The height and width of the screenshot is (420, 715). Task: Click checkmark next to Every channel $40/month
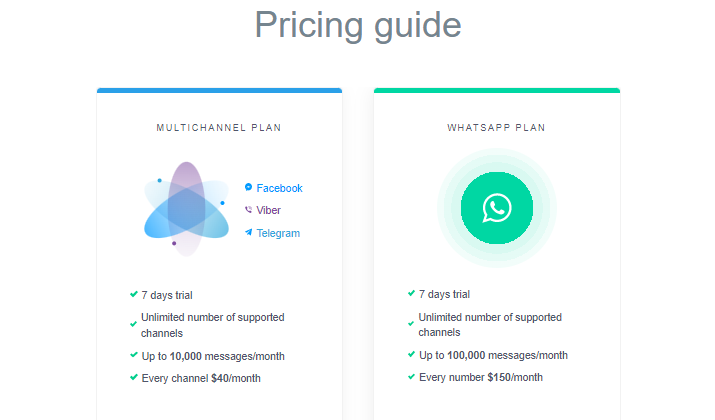134,377
